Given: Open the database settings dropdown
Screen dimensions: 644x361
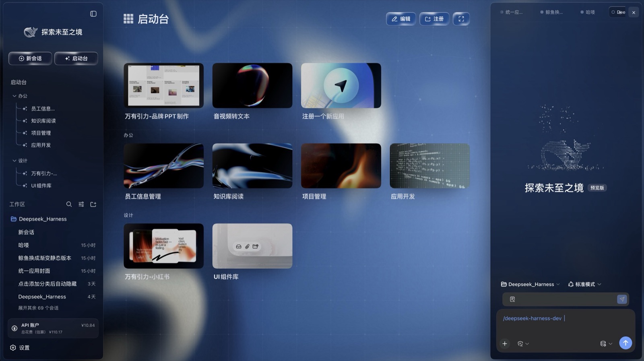Looking at the screenshot, I should 606,344.
